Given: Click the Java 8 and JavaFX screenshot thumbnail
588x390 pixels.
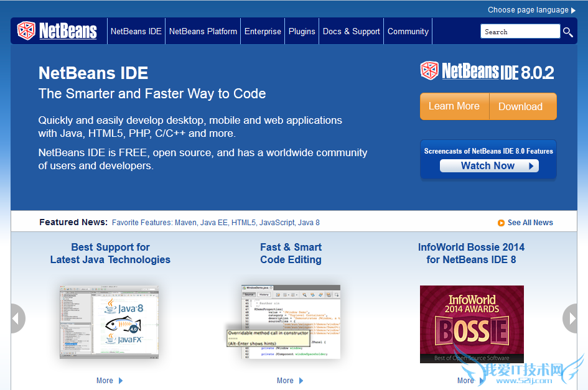Looking at the screenshot, I should click(109, 322).
